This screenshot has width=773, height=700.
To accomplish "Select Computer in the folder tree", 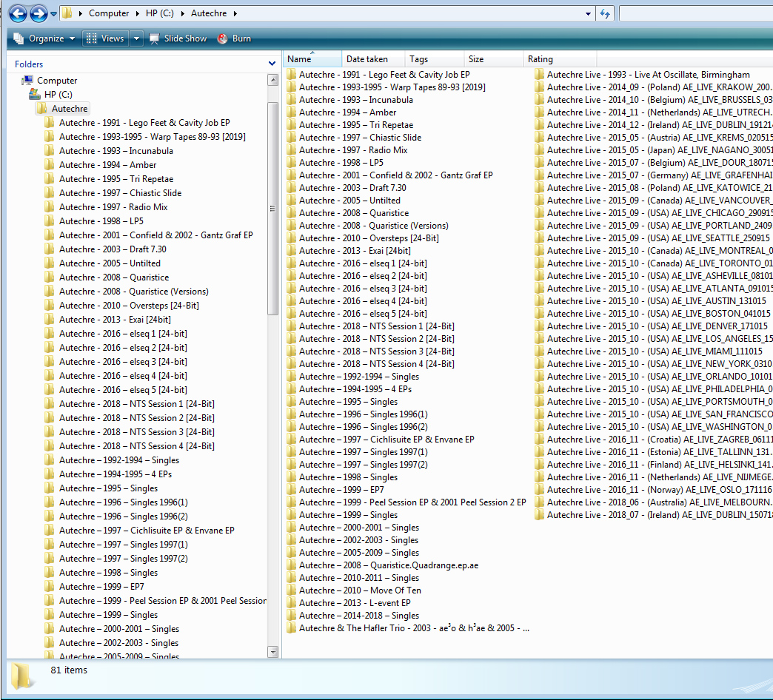I will tap(57, 81).
